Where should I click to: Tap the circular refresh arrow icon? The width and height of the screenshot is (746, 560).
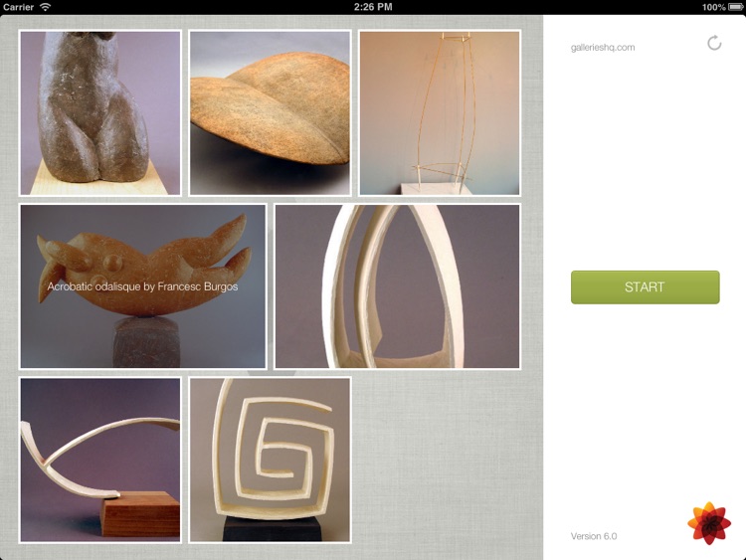click(x=714, y=43)
